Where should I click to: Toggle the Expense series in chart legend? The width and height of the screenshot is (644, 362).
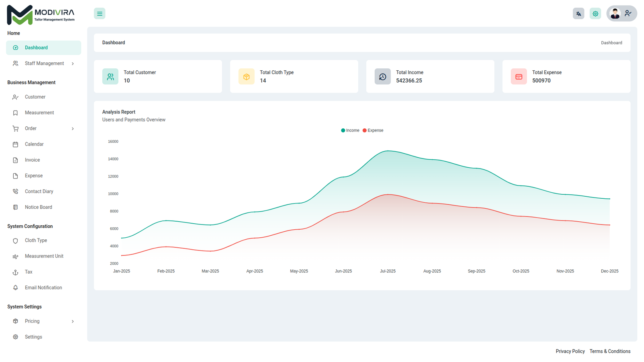373,130
